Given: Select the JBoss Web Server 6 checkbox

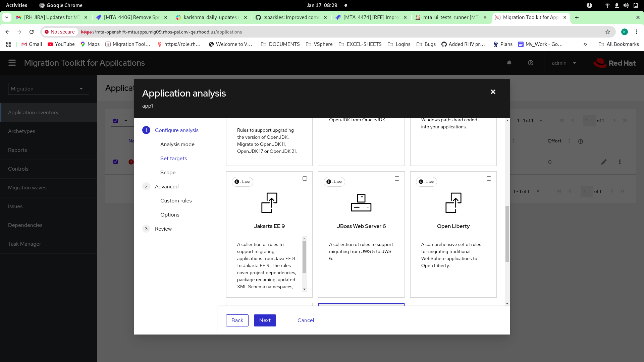Looking at the screenshot, I should click(x=397, y=179).
